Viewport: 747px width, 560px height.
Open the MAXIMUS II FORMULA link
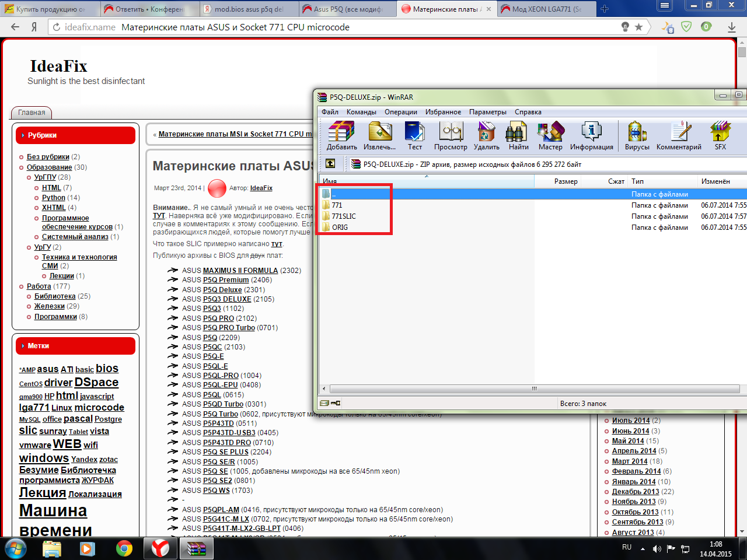240,271
